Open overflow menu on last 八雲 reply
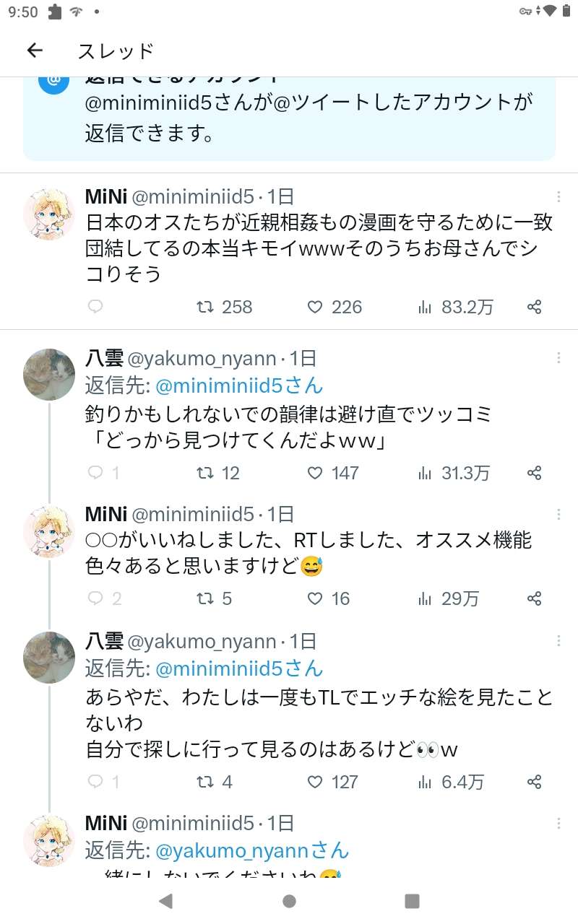 point(558,642)
